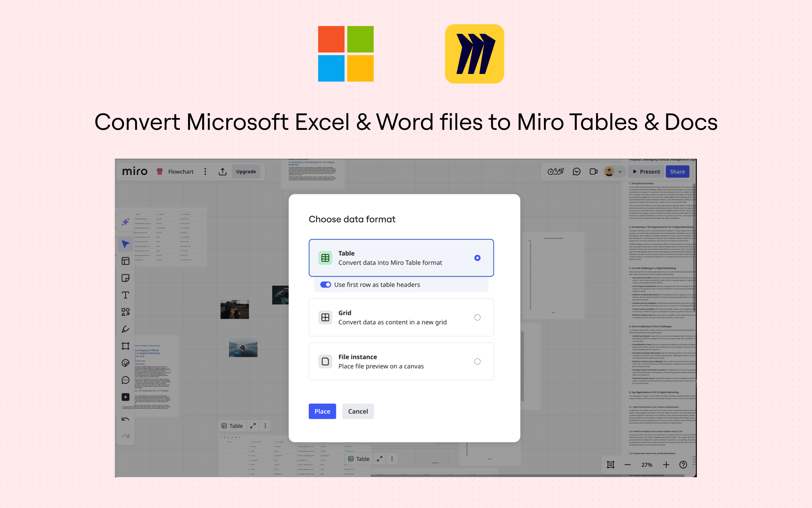Open the templates layout tool
The width and height of the screenshot is (812, 508).
[x=126, y=261]
